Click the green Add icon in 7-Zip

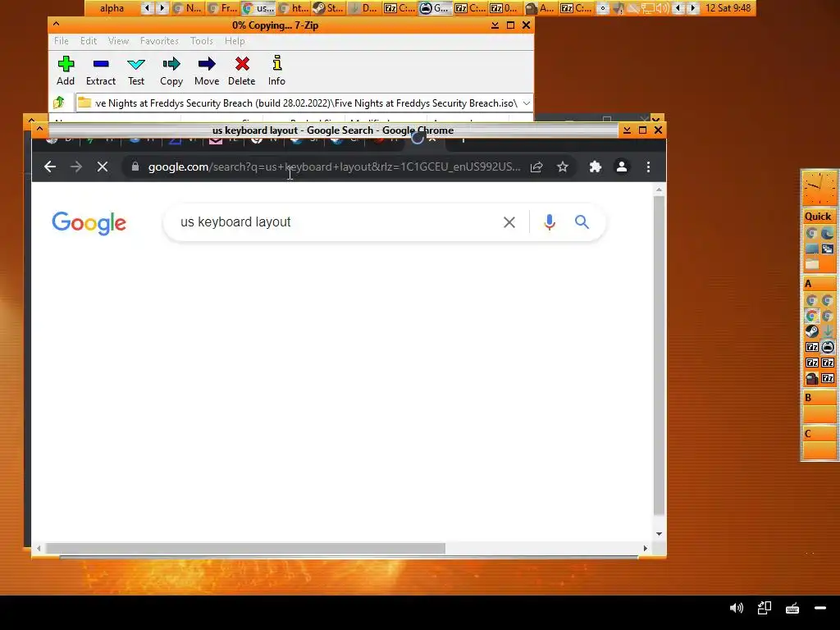pyautogui.click(x=66, y=64)
